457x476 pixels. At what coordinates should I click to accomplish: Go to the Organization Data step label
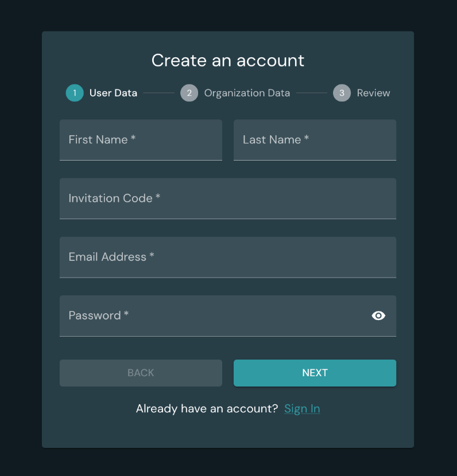[247, 93]
